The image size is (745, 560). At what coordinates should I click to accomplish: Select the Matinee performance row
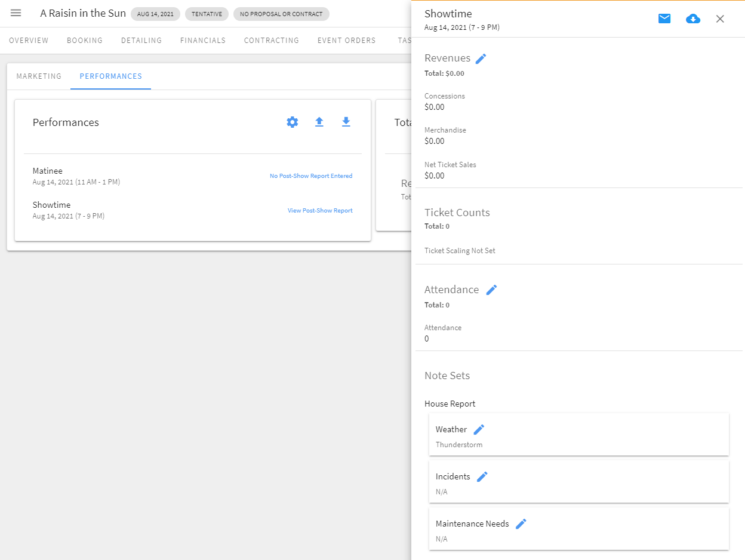pos(192,176)
